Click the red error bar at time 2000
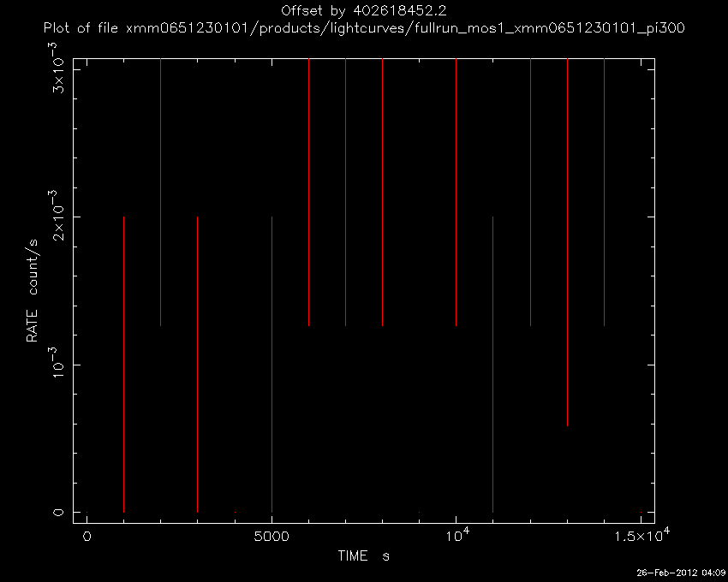The width and height of the screenshot is (728, 582). (161, 193)
